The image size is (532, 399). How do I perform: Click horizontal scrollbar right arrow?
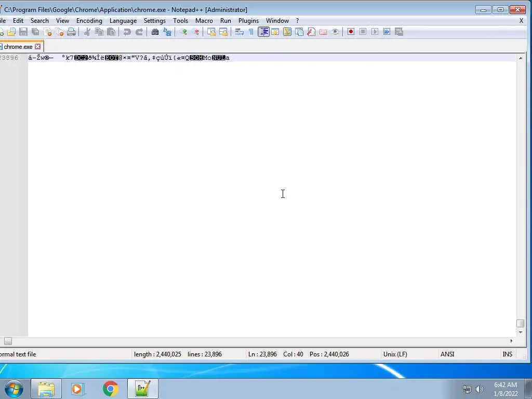click(511, 341)
